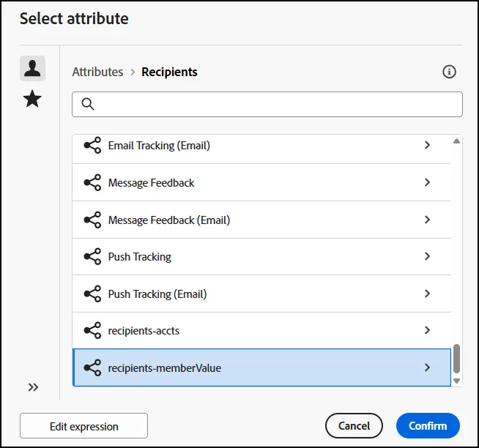Select the Push Tracking (Email) text
The height and width of the screenshot is (448, 479).
pyautogui.click(x=157, y=294)
